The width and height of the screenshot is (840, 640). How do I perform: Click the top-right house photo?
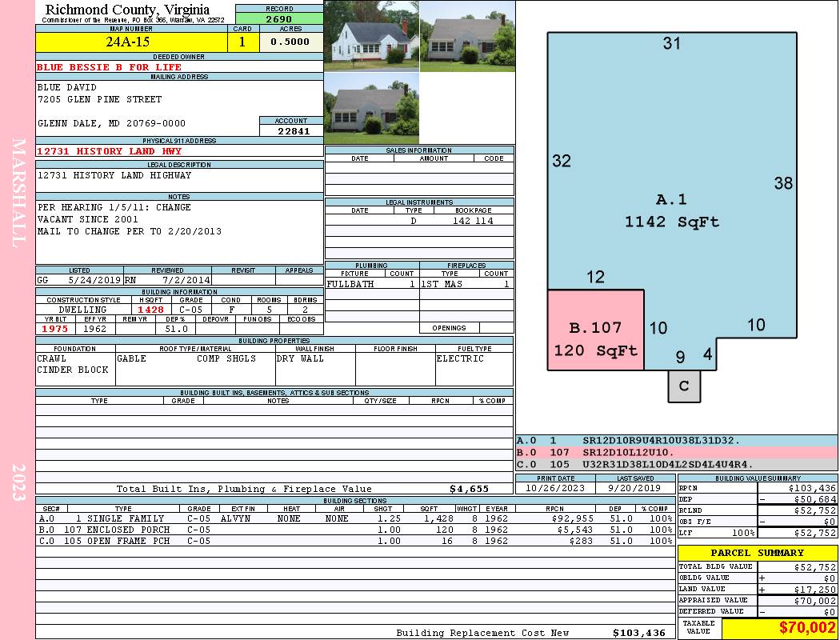pos(466,35)
